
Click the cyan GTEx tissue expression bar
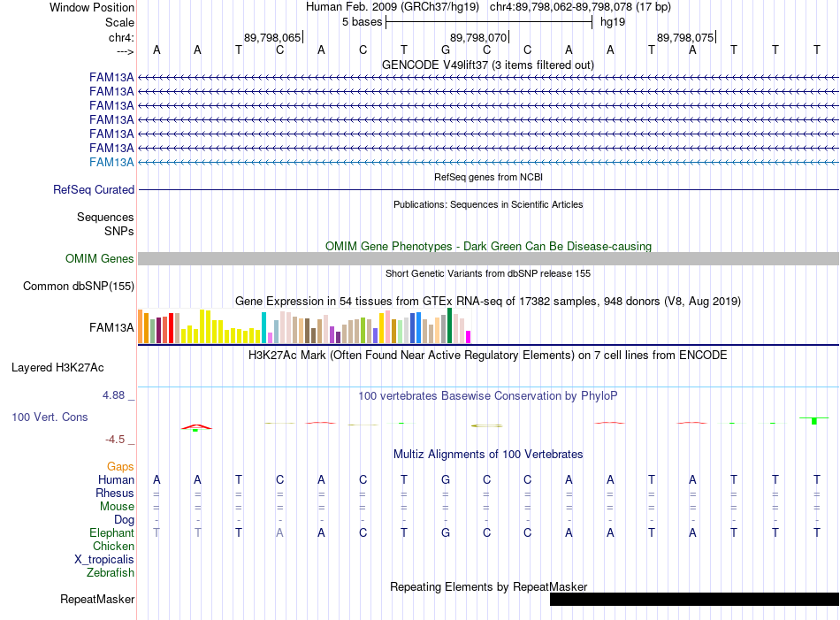click(263, 328)
